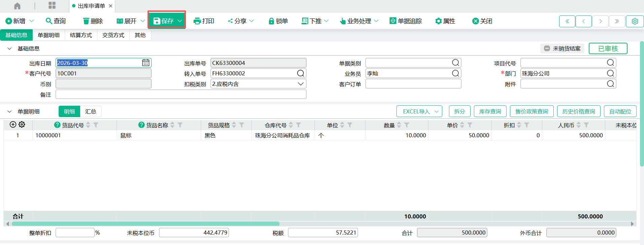Click the home icon in the tab bar
644x245 pixels.
point(17,6)
